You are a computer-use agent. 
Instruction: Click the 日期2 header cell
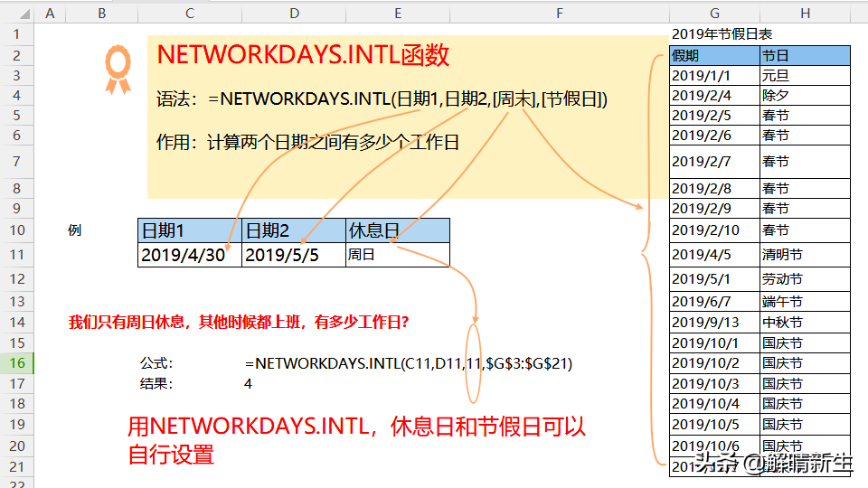(x=294, y=230)
